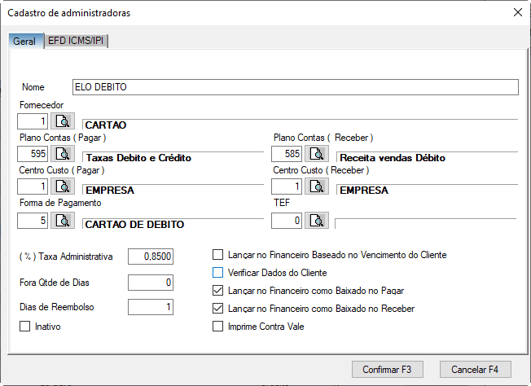The width and height of the screenshot is (531, 386).
Task: Uncheck Lançar no Financeiro como Baixado no Receber
Action: point(218,308)
